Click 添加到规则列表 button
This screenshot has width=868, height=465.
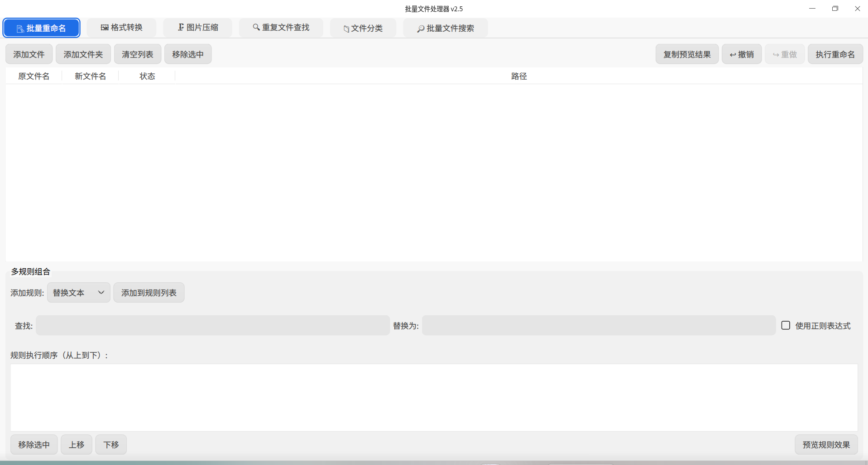coord(149,293)
